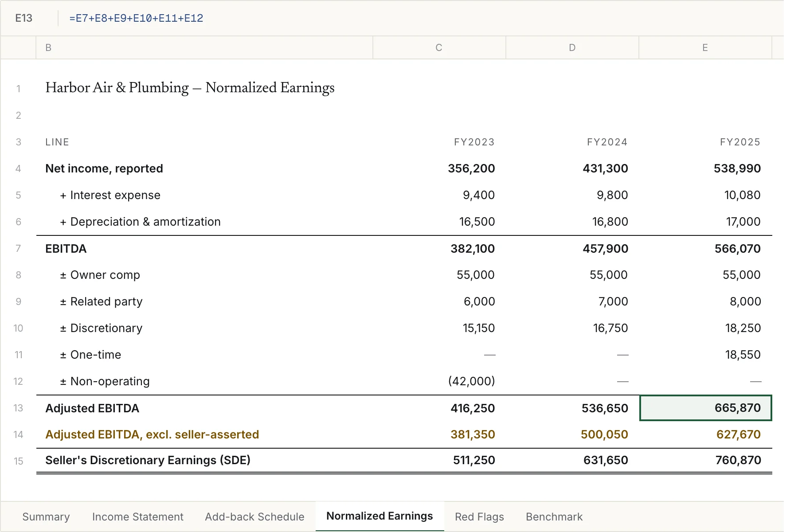Click FY2023 net income 356,200
This screenshot has width=798, height=532.
click(x=471, y=168)
